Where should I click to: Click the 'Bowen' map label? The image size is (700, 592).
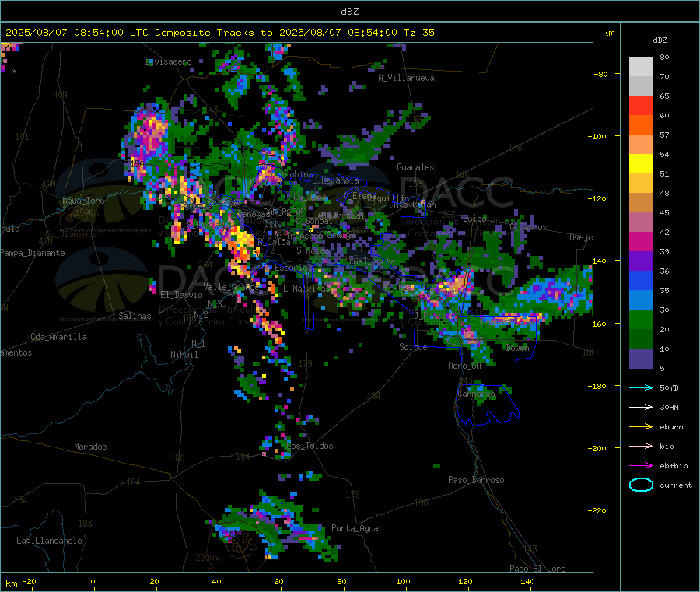pyautogui.click(x=517, y=348)
